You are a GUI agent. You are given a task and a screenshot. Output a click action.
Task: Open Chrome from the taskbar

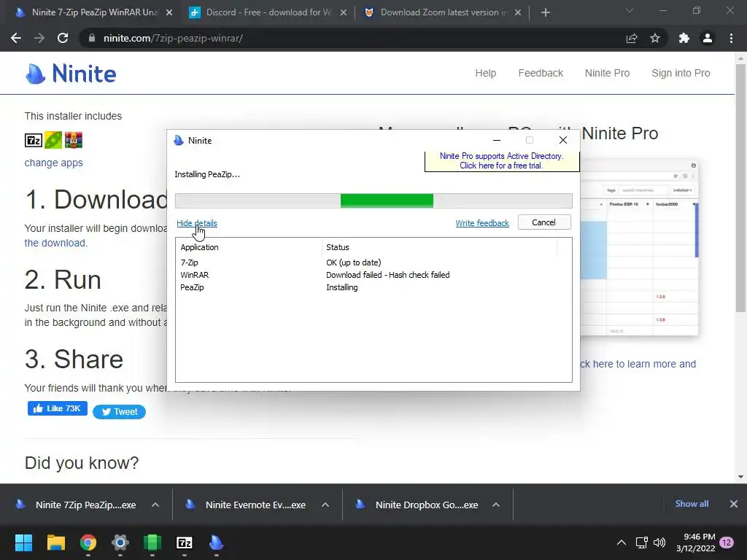pyautogui.click(x=88, y=542)
